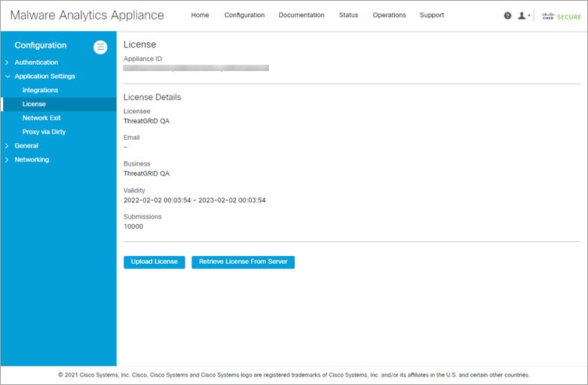Click the Upload License button
The image size is (588, 385).
tap(154, 262)
